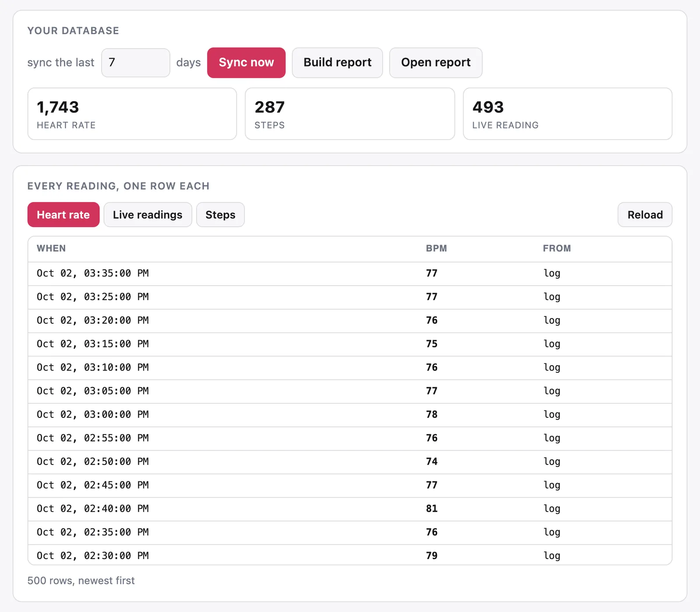
Task: Click the WHEN column header
Action: pyautogui.click(x=51, y=248)
